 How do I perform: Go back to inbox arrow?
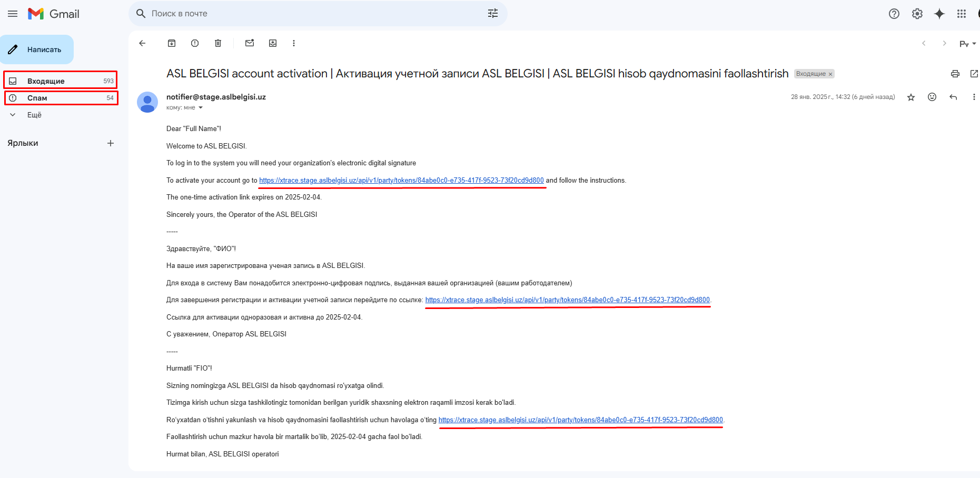pos(142,43)
